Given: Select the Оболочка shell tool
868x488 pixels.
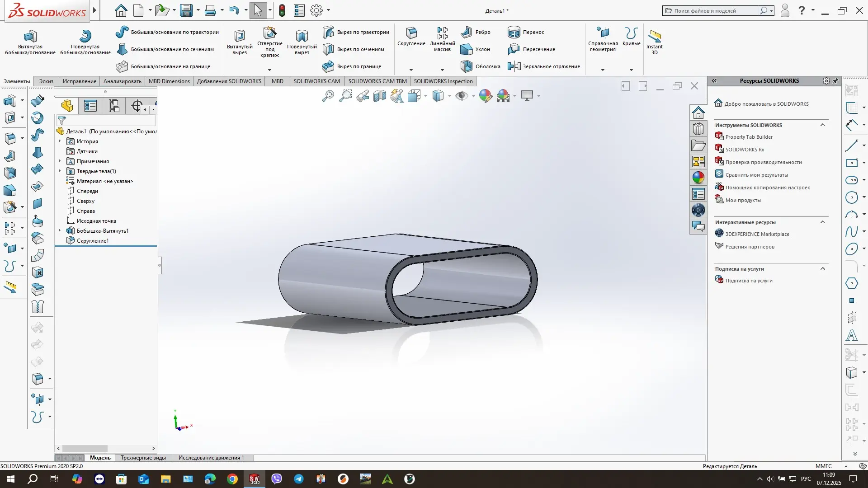Looking at the screenshot, I should pos(481,66).
